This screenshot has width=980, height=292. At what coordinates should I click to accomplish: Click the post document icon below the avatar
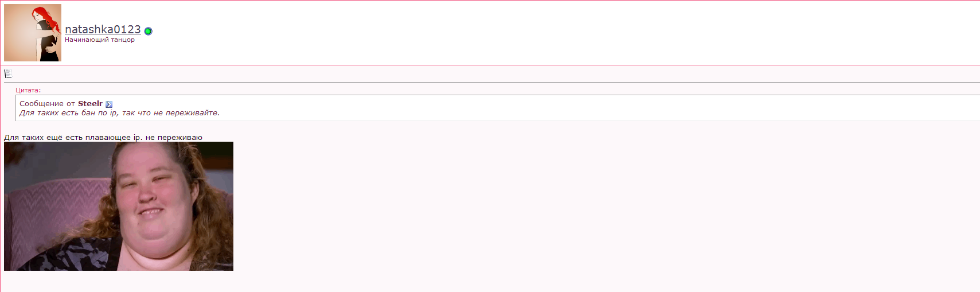point(8,73)
